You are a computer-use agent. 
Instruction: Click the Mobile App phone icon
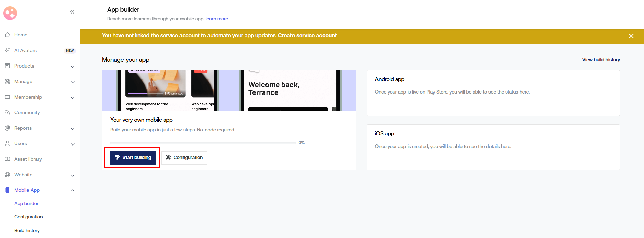pyautogui.click(x=7, y=190)
